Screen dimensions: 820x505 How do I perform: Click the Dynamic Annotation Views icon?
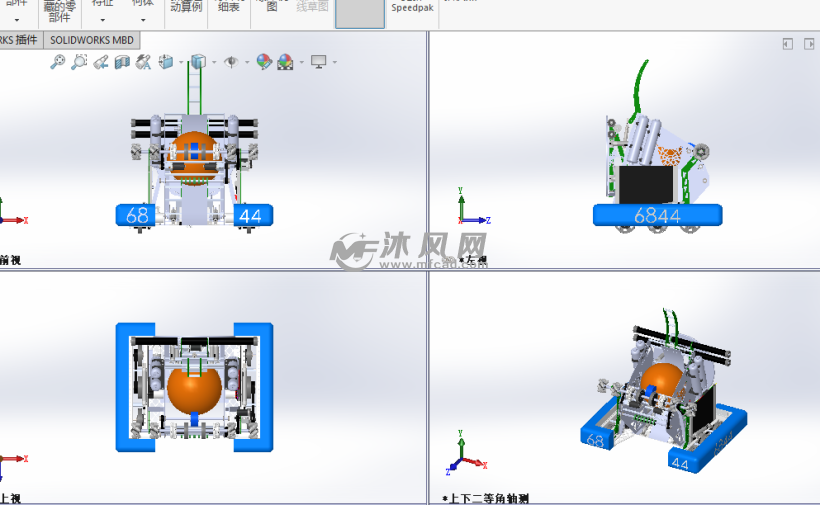[x=143, y=62]
